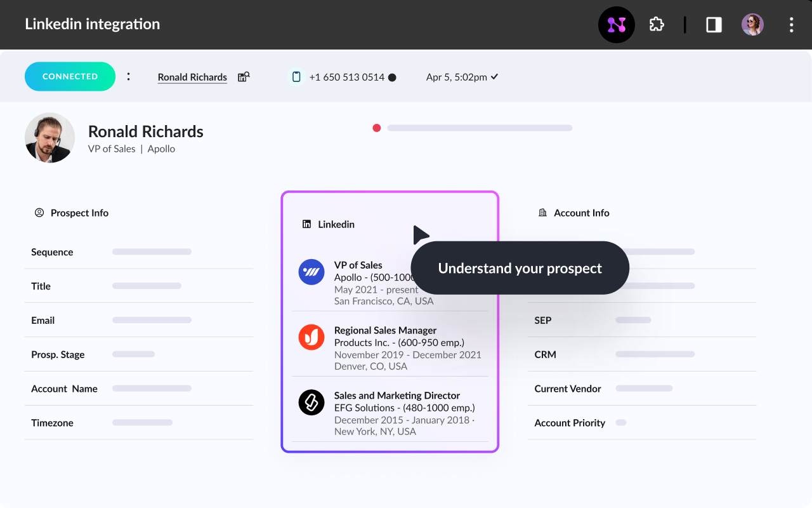Click the black status dot after phone number
This screenshot has height=508, width=812.
coord(392,77)
